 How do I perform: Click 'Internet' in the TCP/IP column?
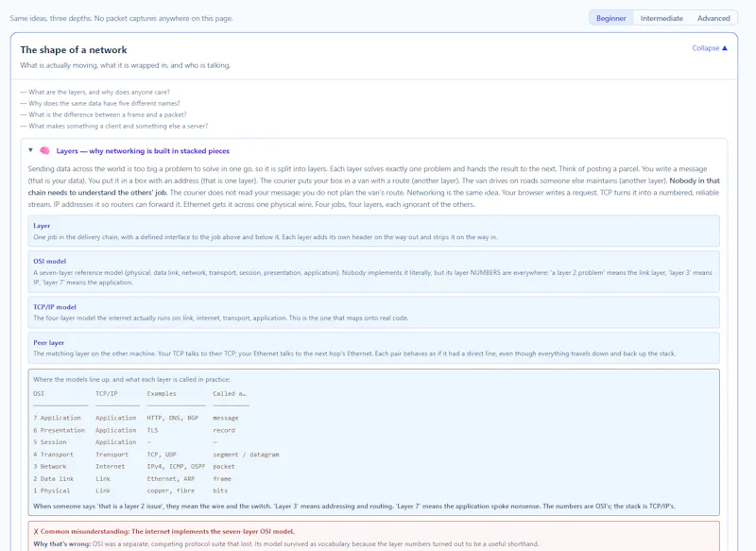(x=110, y=467)
